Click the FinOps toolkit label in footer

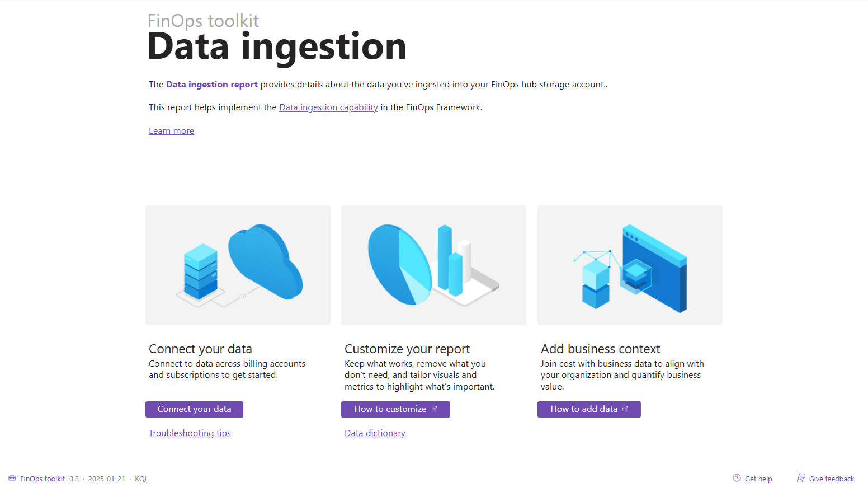[43, 479]
